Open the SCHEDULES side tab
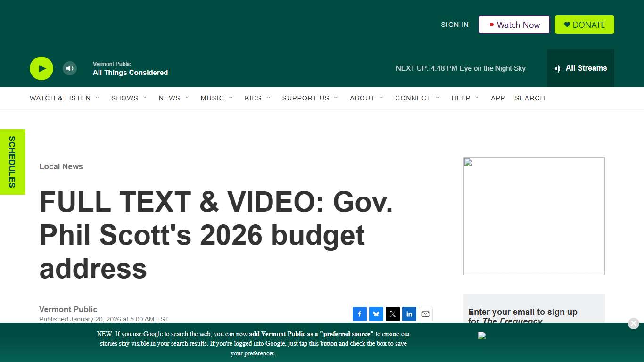Image resolution: width=644 pixels, height=362 pixels. point(13,162)
